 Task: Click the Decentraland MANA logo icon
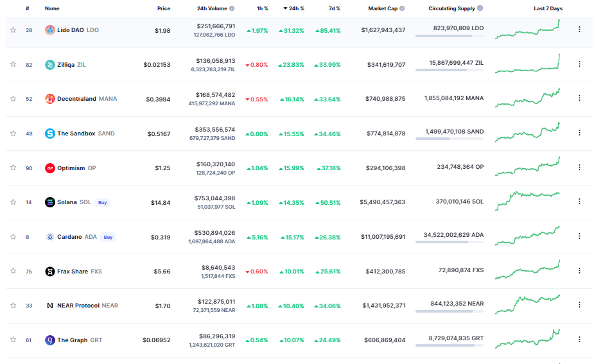[50, 99]
